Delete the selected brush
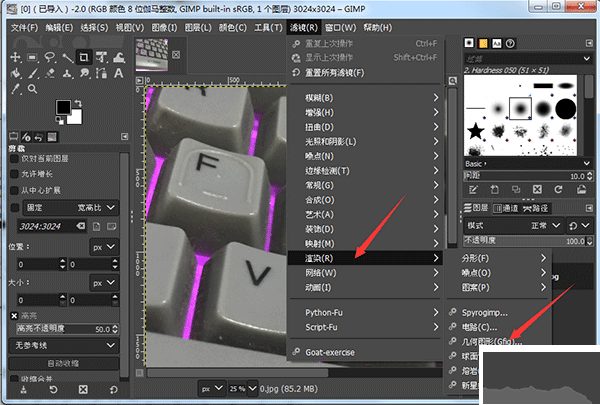Screen dimensions: 600x405 (537, 189)
